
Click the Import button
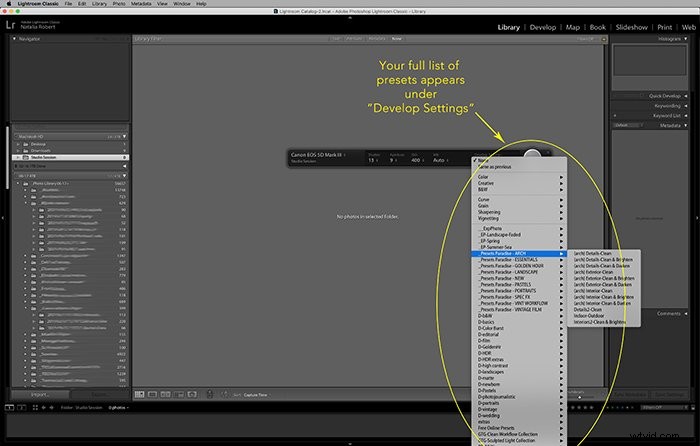(x=40, y=394)
